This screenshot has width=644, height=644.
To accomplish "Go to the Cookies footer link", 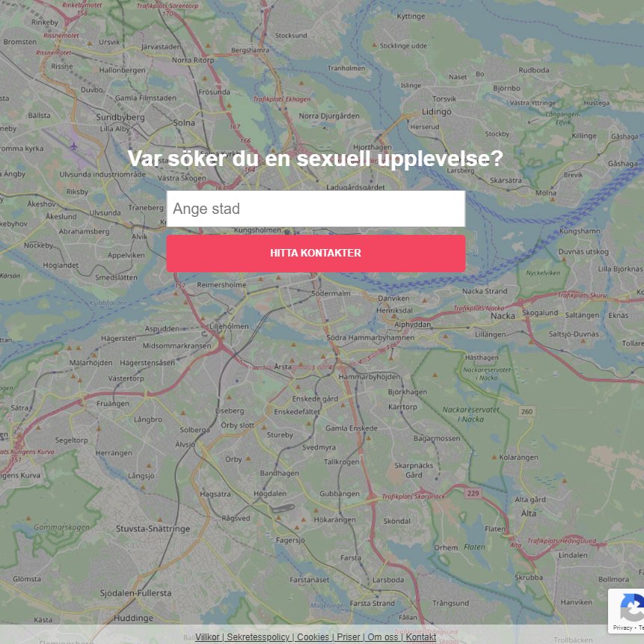I will point(313,637).
